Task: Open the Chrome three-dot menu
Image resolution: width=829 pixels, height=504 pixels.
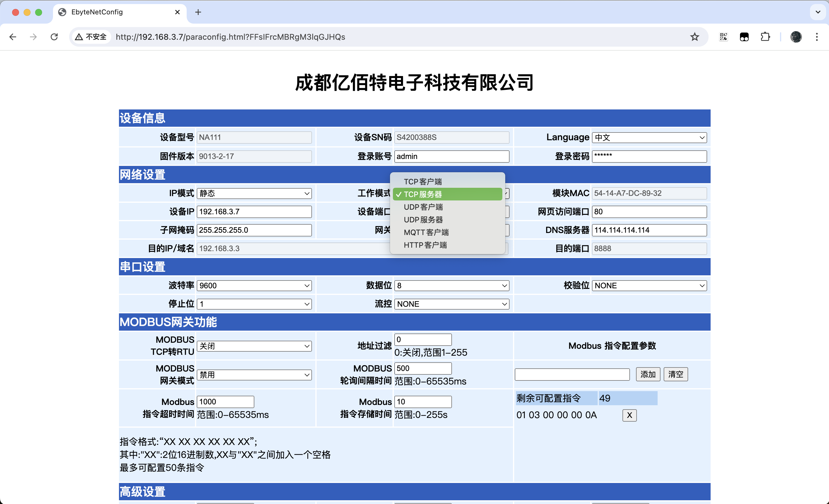Action: pos(817,37)
